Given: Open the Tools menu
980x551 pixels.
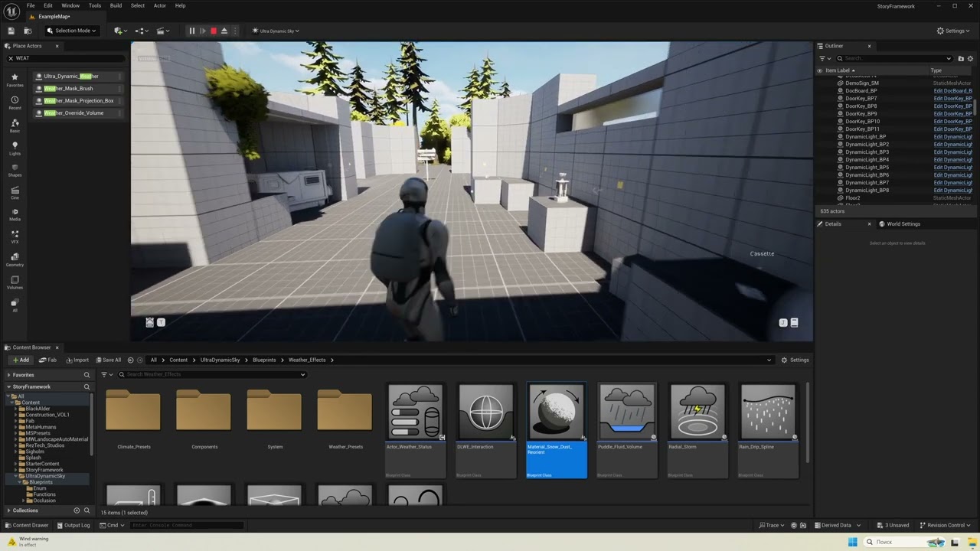Looking at the screenshot, I should 94,5.
